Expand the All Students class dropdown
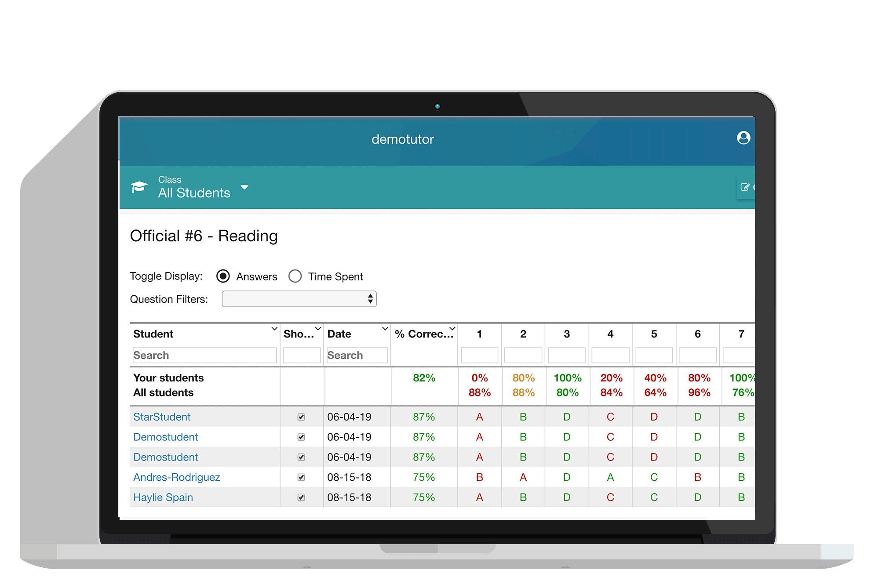The height and width of the screenshot is (588, 871). [x=245, y=187]
